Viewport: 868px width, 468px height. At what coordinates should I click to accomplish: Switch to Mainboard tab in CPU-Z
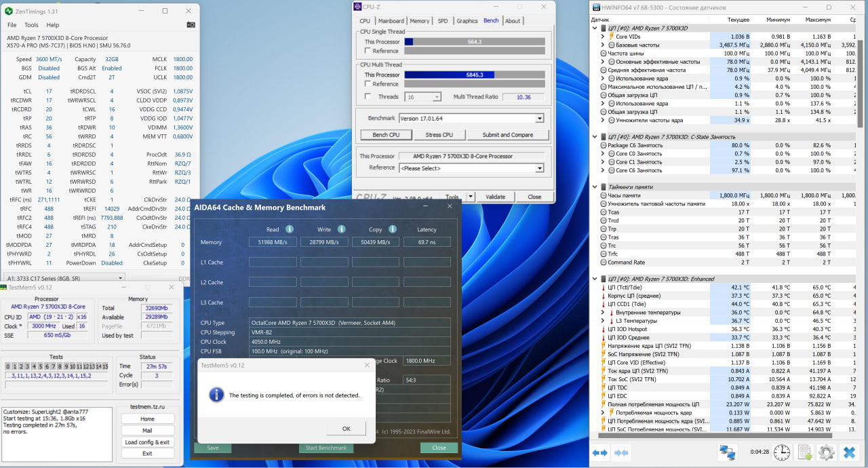point(391,21)
